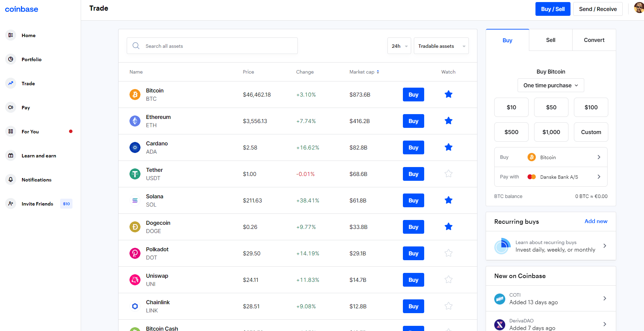
Task: Choose the Custom amount button
Action: coord(591,132)
